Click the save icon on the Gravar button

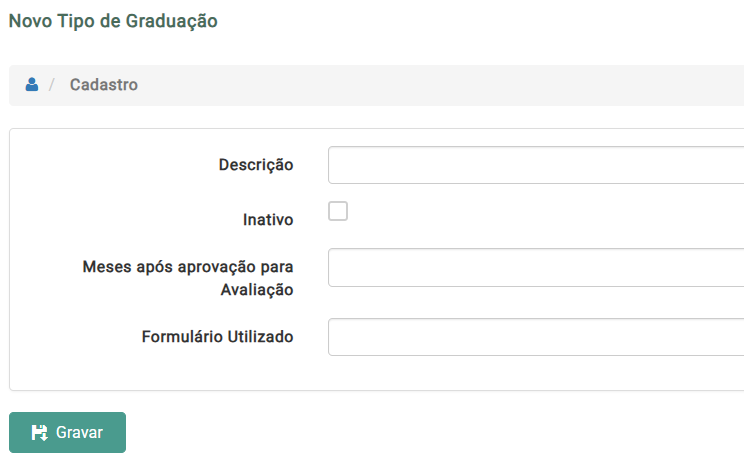click(x=40, y=433)
